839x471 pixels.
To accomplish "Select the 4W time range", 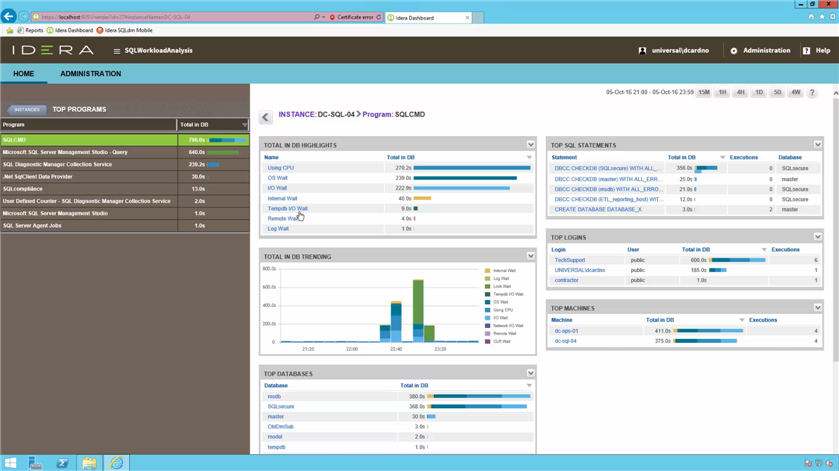I will click(x=796, y=92).
